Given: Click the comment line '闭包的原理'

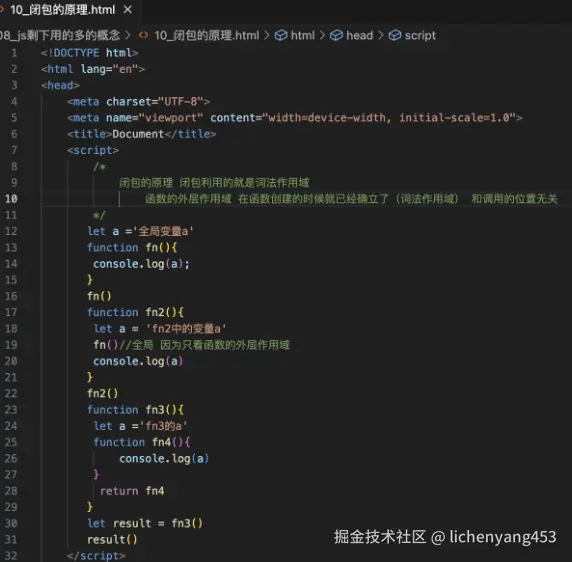Looking at the screenshot, I should [x=214, y=183].
